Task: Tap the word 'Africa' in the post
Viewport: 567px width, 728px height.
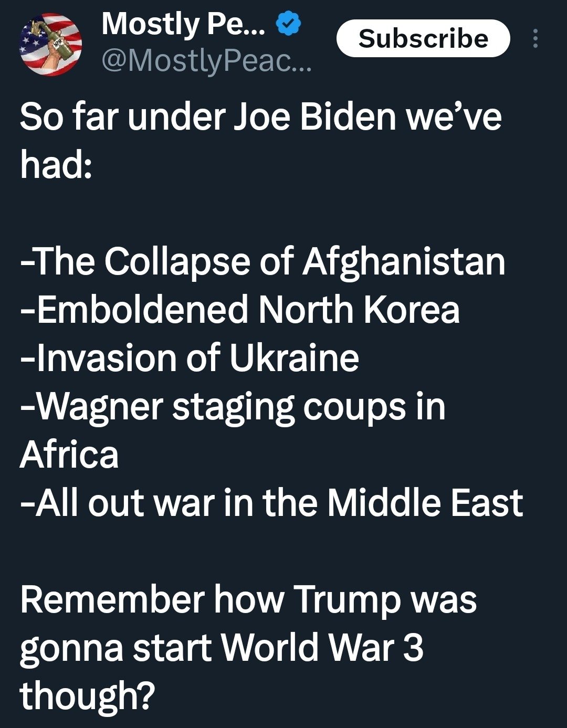Action: point(69,455)
